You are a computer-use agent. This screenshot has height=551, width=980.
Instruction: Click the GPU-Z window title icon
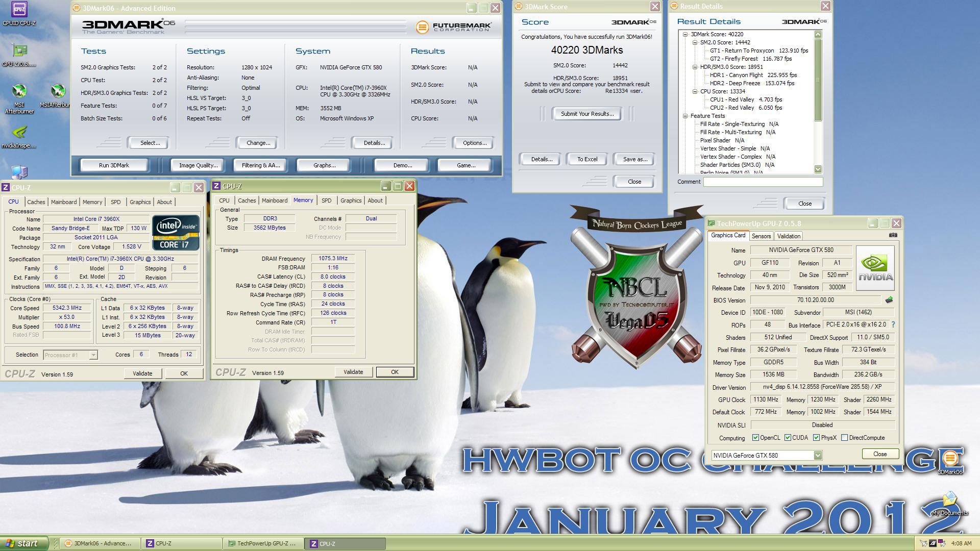(711, 223)
